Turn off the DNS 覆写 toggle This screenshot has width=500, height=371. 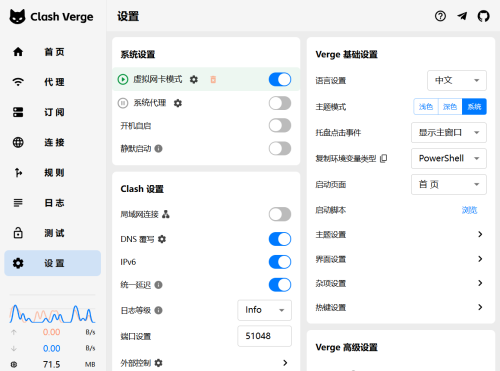tap(280, 239)
